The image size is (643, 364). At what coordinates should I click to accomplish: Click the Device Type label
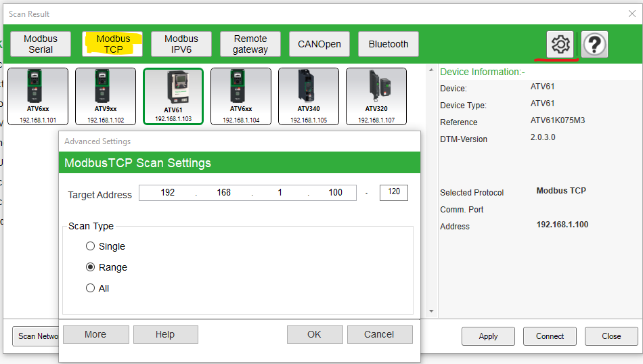click(x=464, y=106)
